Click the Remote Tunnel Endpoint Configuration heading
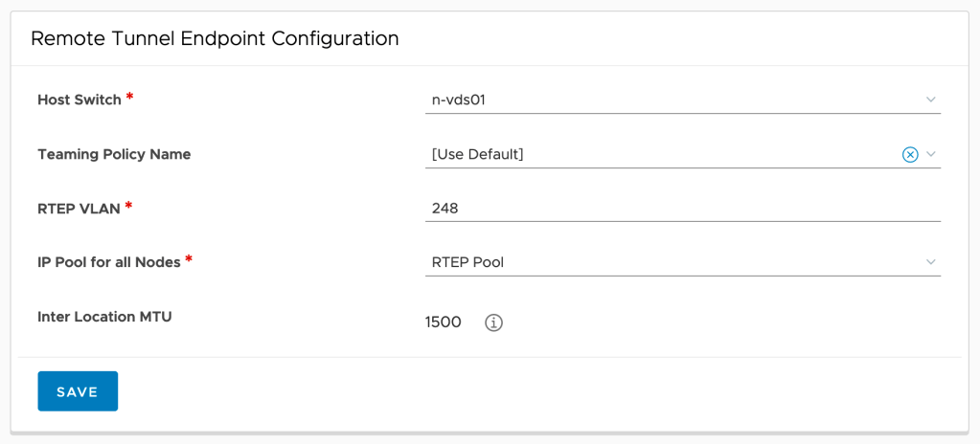The height and width of the screenshot is (444, 980). [x=215, y=39]
